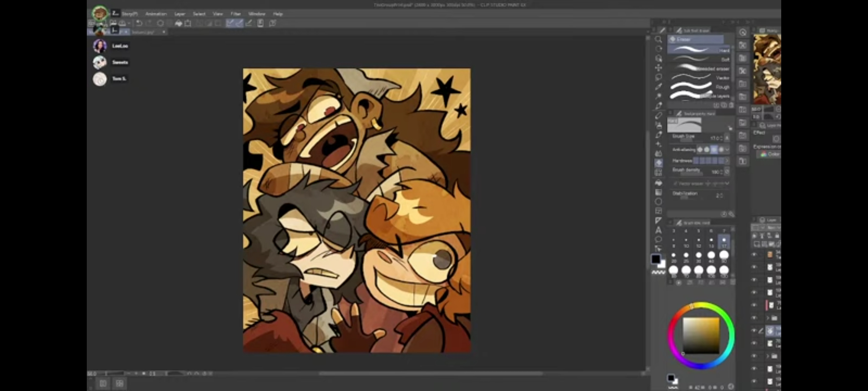Open the Animation menu
Screen dimensions: 868x391
pos(156,14)
